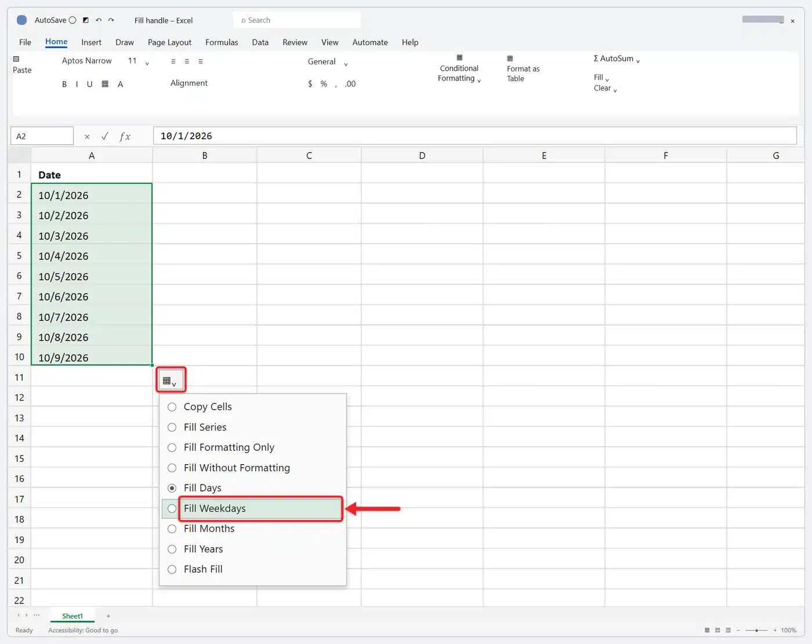Open the File menu
Screen dimensions: 812x644
pos(25,42)
